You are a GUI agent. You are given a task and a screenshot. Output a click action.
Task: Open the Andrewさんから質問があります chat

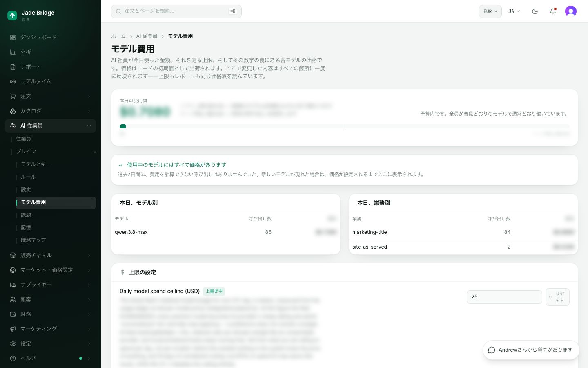[531, 350]
